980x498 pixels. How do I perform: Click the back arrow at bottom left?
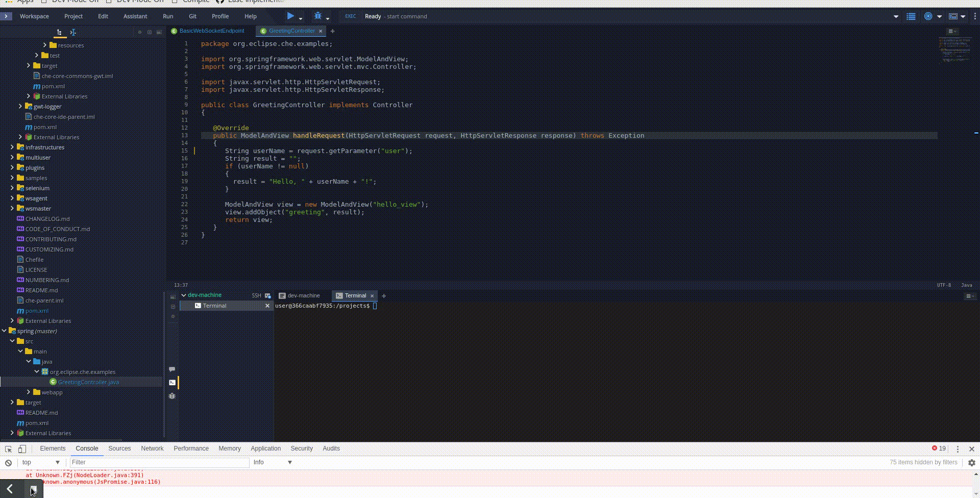[9, 490]
